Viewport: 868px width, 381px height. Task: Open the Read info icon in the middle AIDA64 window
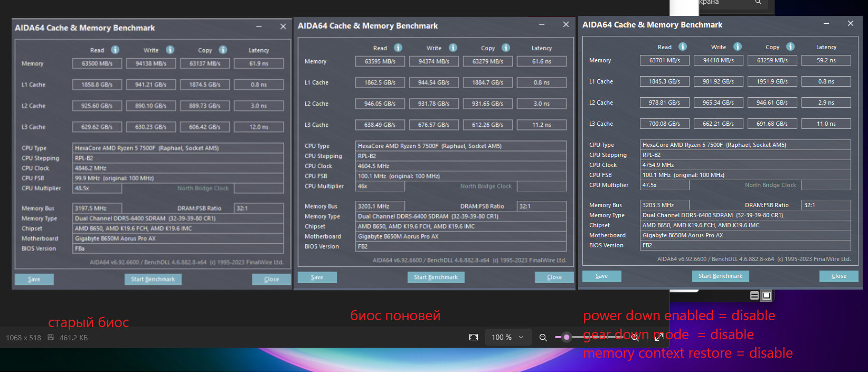pos(398,48)
